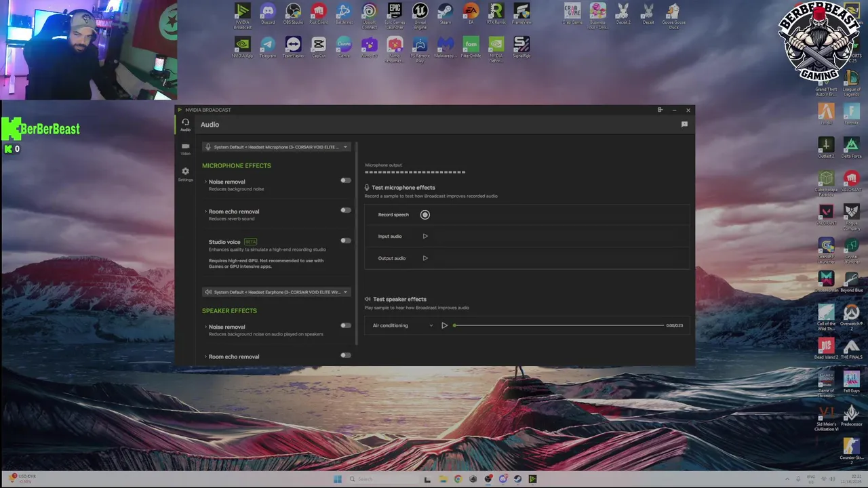Open Canva desktop shortcut

[344, 47]
